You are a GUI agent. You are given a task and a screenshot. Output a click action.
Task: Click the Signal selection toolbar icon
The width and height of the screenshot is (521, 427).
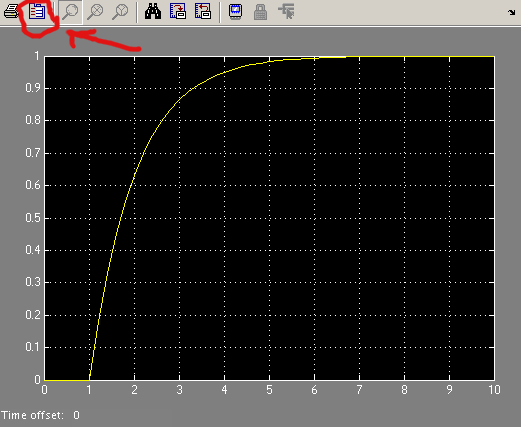pyautogui.click(x=286, y=12)
